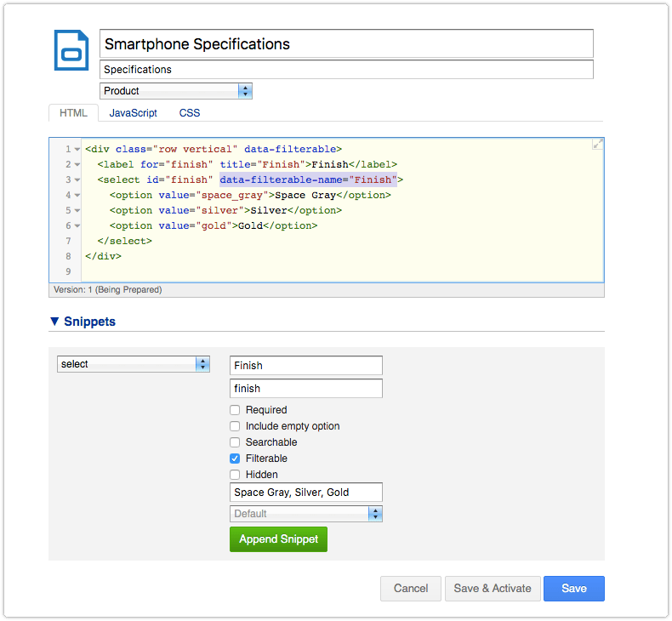Click the fullscreen expand icon in code editor
This screenshot has height=621, width=672.
click(597, 144)
